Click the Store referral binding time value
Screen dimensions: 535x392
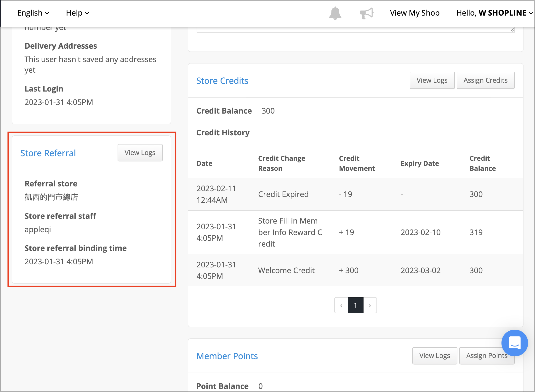tap(59, 262)
